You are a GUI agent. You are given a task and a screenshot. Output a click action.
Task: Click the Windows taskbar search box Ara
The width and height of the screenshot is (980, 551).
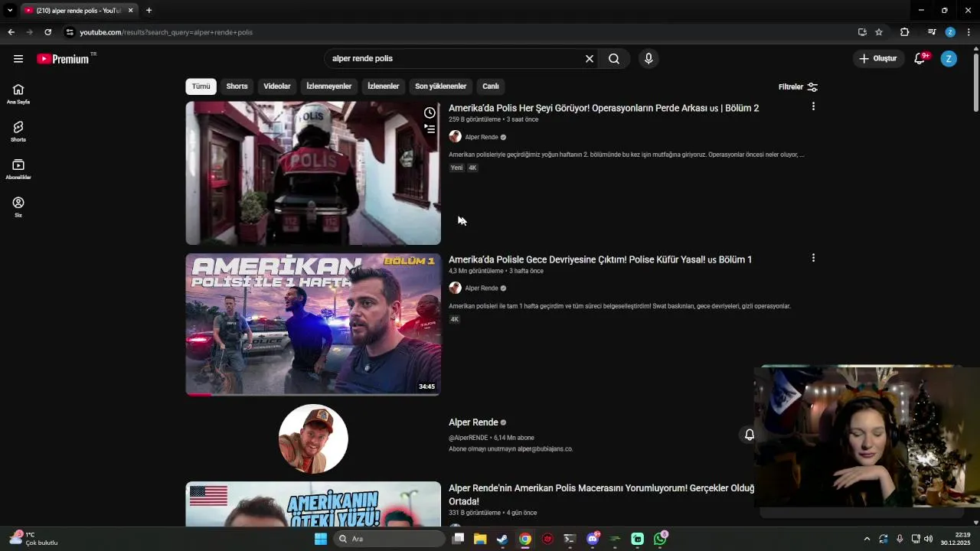390,539
